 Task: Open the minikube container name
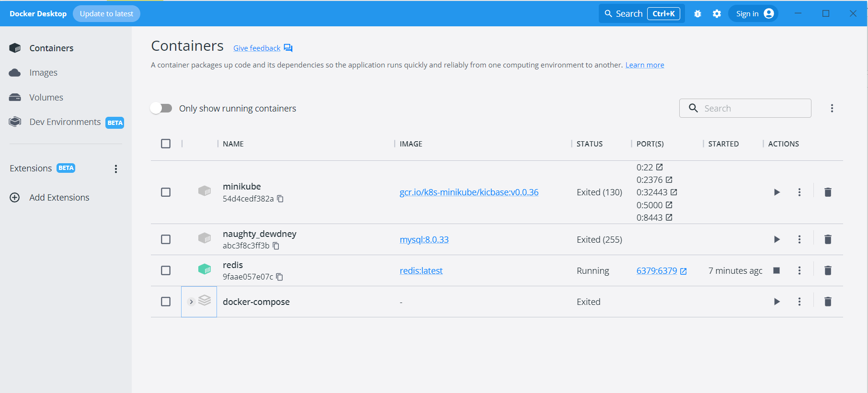[x=242, y=186]
